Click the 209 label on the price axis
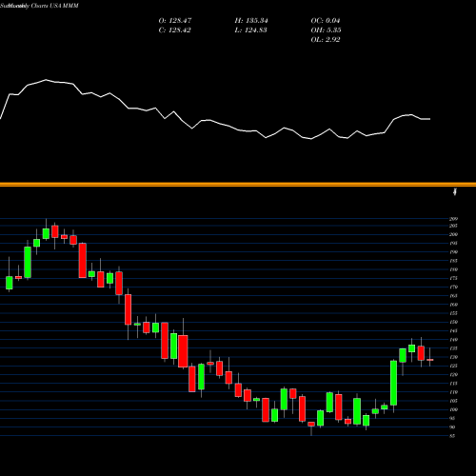 pos(453,219)
